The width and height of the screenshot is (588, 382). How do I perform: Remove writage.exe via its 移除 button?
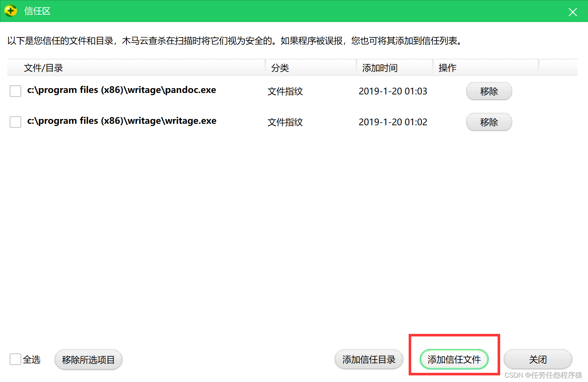[489, 122]
